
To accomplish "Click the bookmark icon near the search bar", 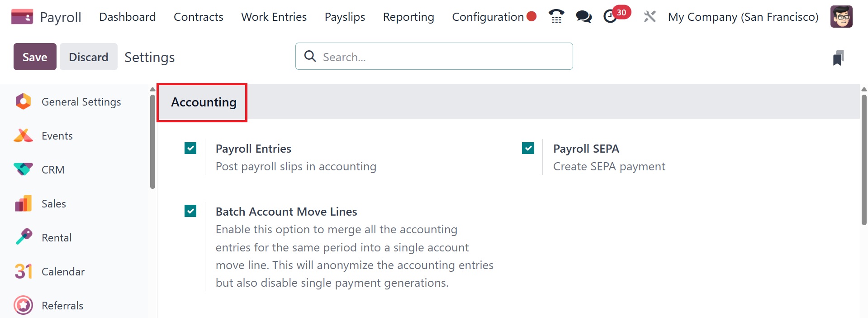I will pyautogui.click(x=838, y=58).
